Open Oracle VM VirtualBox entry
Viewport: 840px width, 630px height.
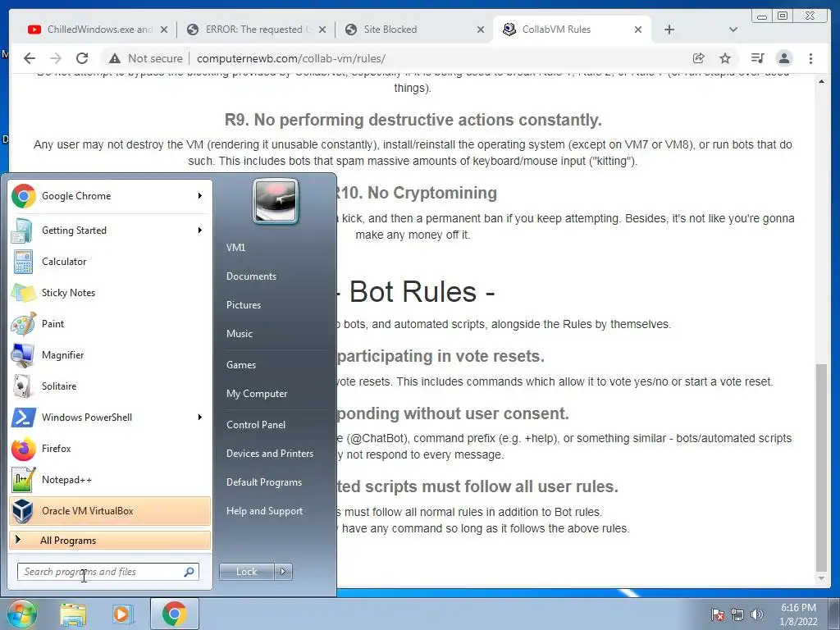[110, 510]
